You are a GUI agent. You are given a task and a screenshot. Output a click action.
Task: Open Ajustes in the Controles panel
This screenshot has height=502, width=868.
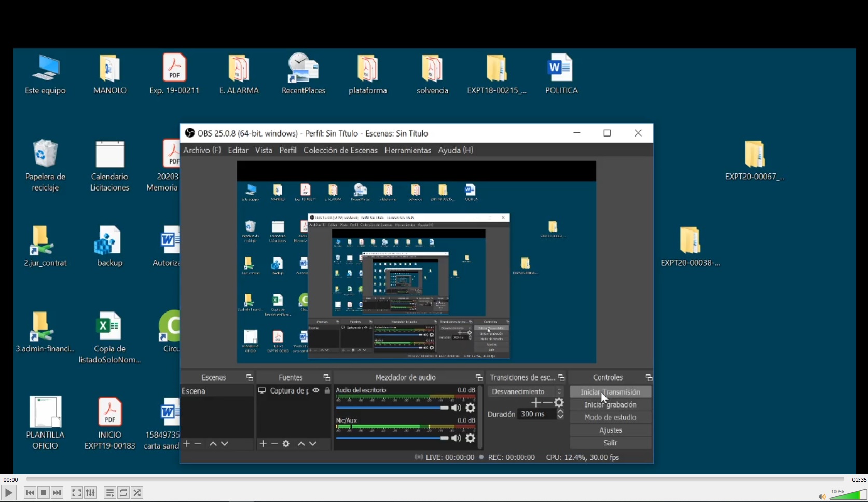(x=610, y=430)
